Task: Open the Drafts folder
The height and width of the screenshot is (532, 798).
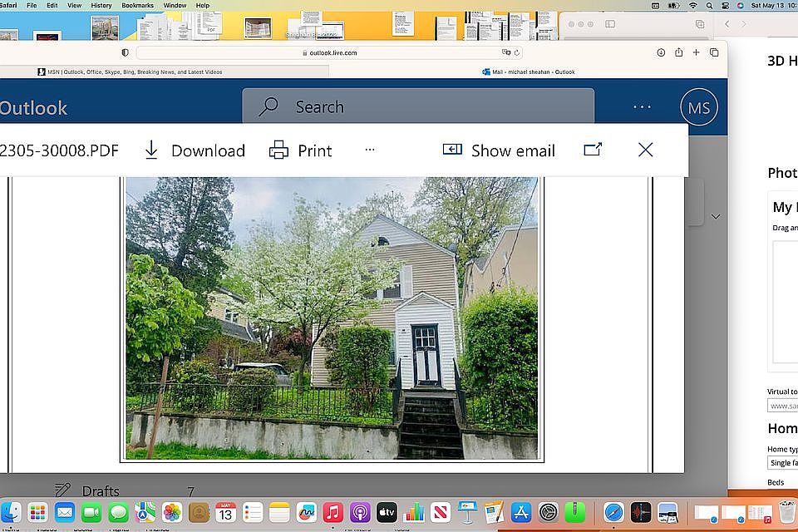Action: point(101,490)
